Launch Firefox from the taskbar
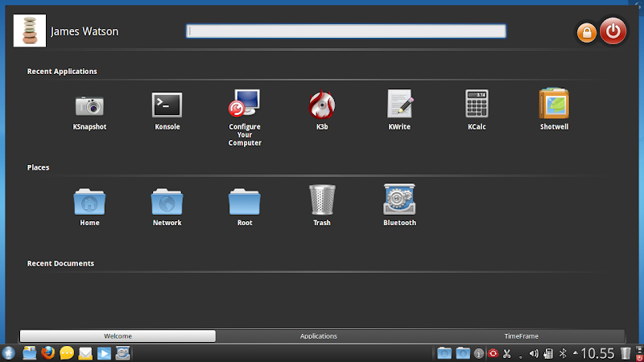Screen dimensions: 644x362 click(48, 353)
